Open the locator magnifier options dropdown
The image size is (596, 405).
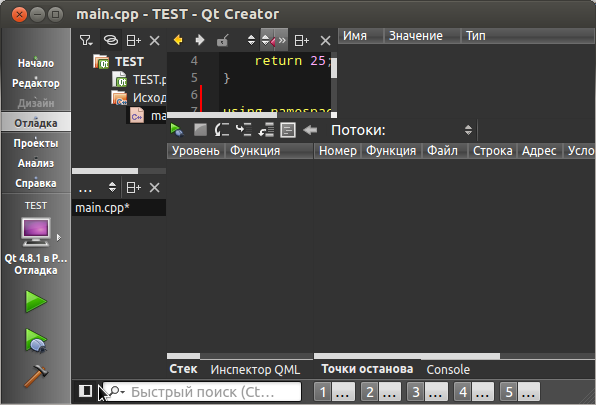pos(117,391)
